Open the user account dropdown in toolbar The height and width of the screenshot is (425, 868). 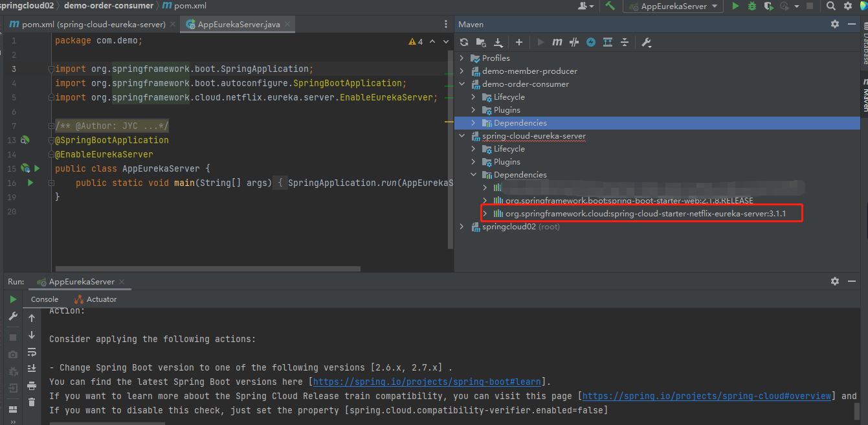[586, 6]
